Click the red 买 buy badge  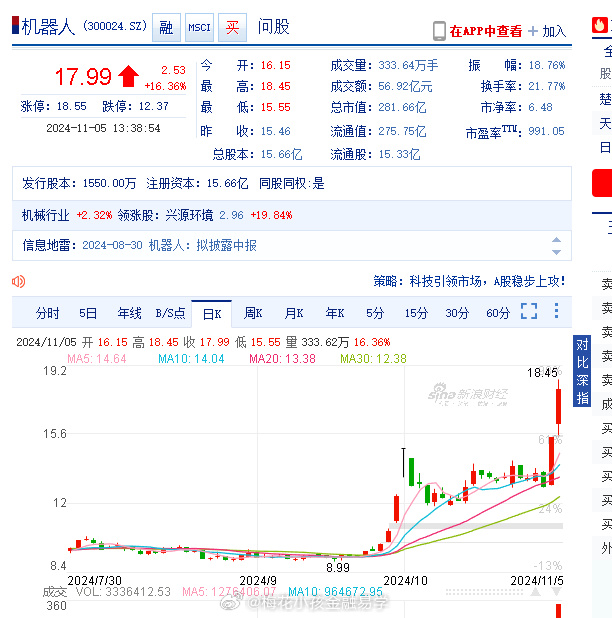[x=233, y=27]
